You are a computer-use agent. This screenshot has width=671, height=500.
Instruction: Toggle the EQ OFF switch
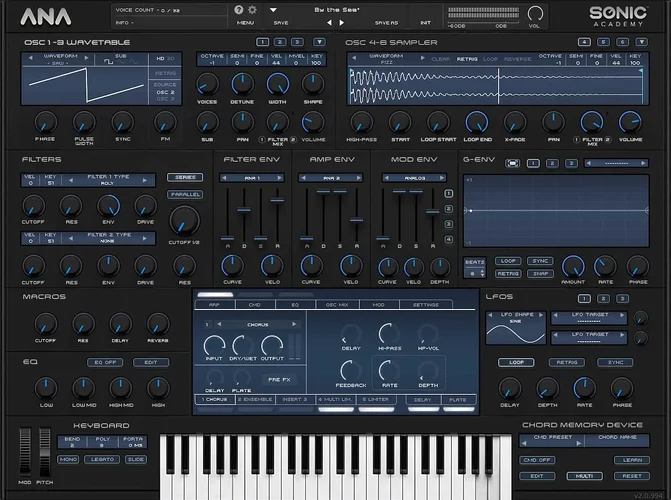click(105, 362)
